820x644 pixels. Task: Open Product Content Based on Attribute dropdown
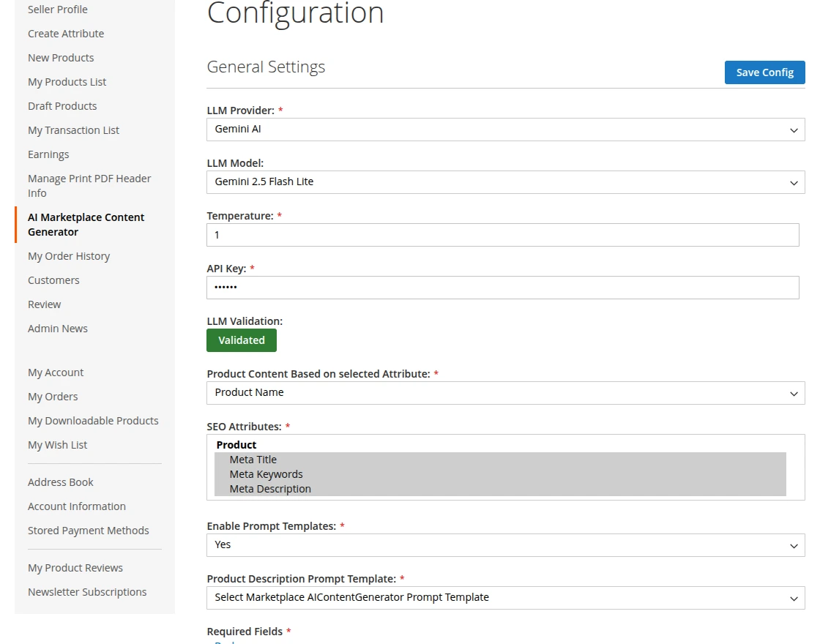click(x=506, y=393)
